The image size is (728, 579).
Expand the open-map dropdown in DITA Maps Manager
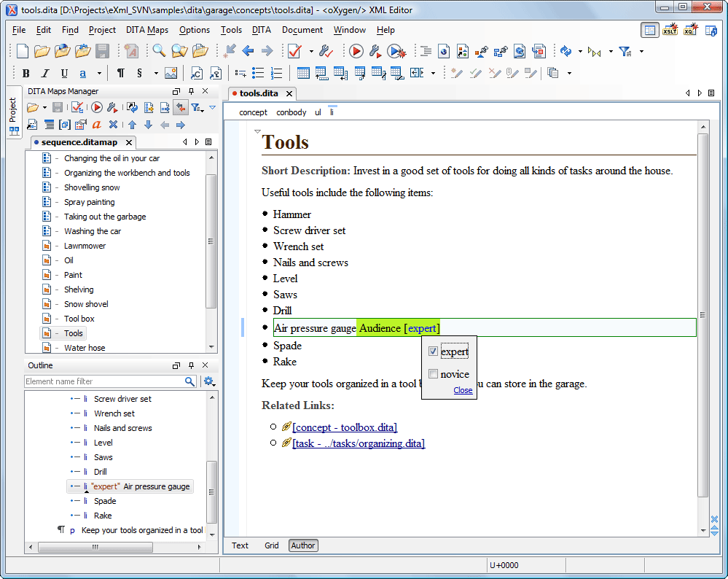(44, 108)
